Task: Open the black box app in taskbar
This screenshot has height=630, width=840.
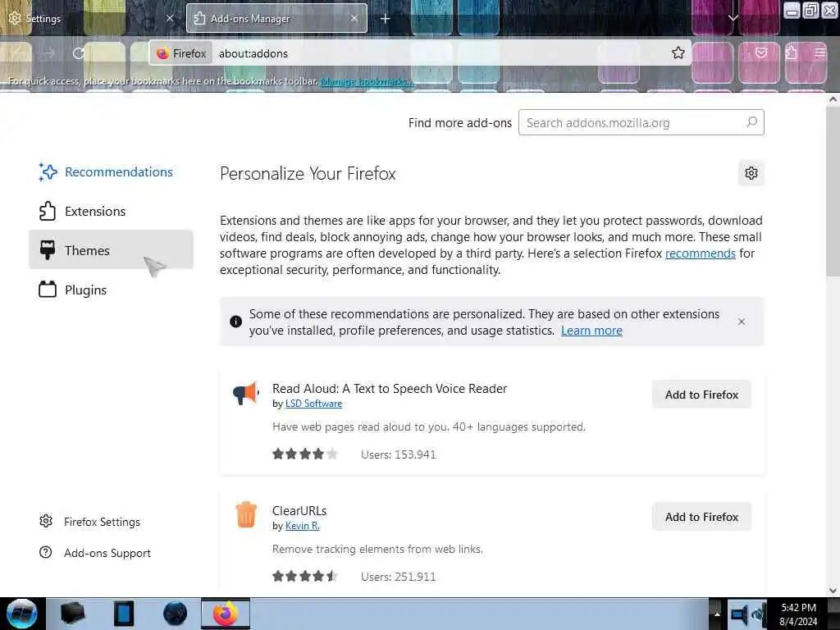Action: click(73, 614)
